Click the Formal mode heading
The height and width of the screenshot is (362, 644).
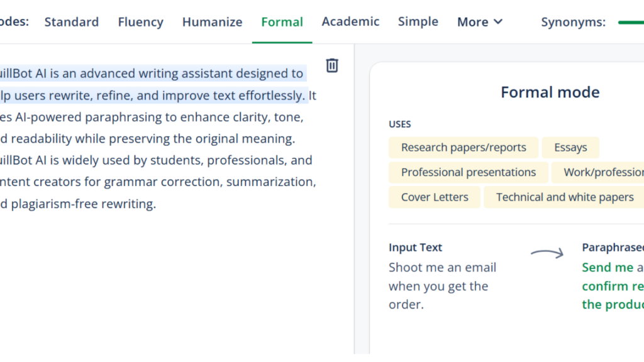pyautogui.click(x=550, y=92)
